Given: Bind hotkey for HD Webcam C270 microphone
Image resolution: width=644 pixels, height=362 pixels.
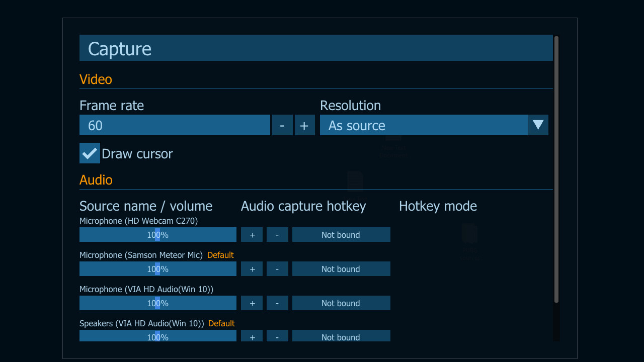Looking at the screenshot, I should 341,235.
